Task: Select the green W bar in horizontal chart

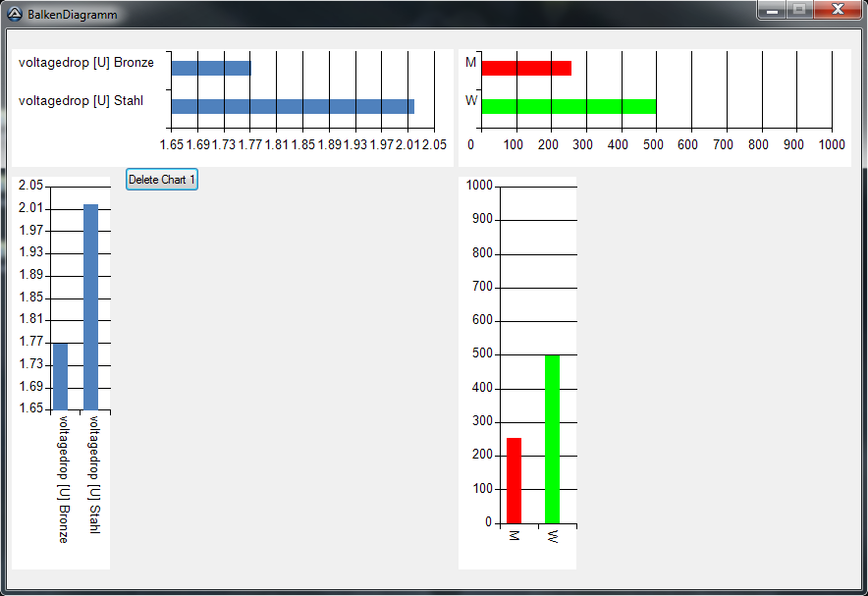Action: pos(568,106)
